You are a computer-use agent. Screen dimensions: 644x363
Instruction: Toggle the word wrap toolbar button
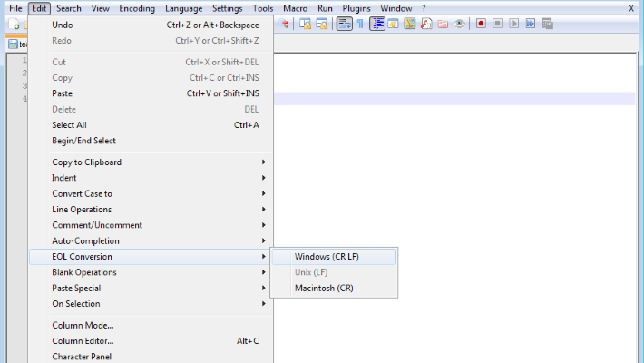tap(344, 24)
